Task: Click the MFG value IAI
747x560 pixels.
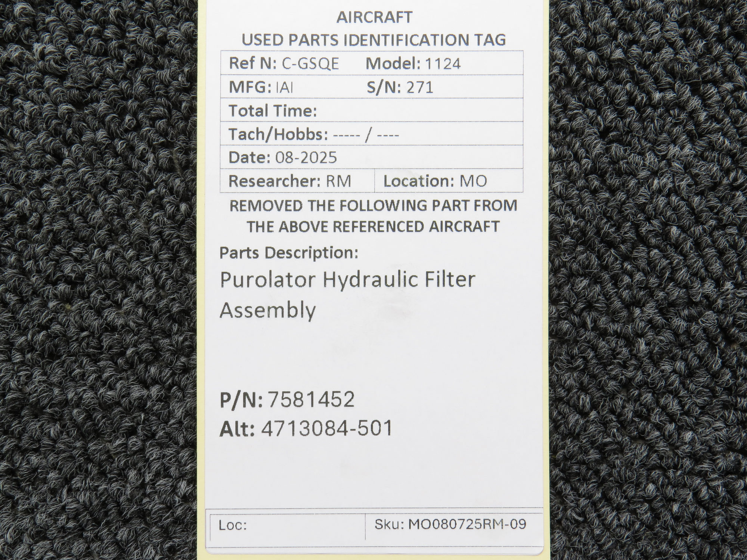Action: (284, 88)
